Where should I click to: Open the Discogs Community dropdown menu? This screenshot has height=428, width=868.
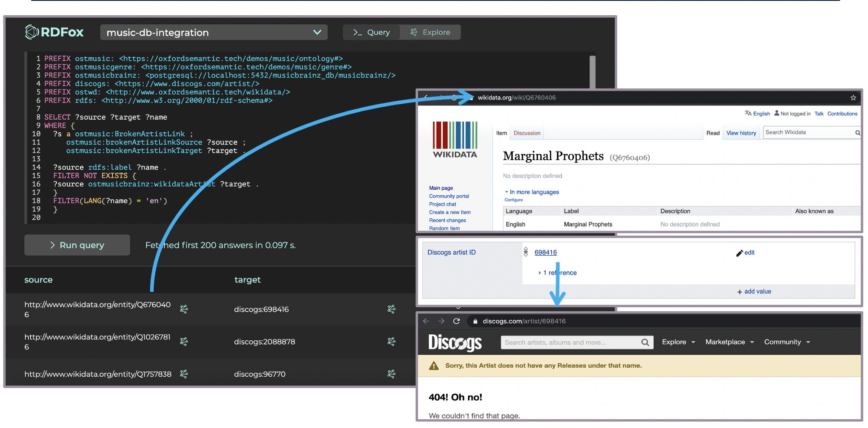click(787, 342)
